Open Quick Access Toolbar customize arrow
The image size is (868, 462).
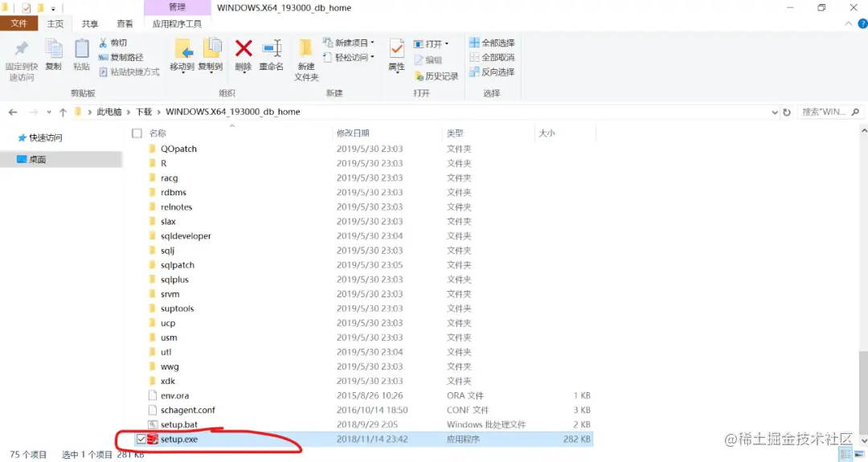point(53,9)
